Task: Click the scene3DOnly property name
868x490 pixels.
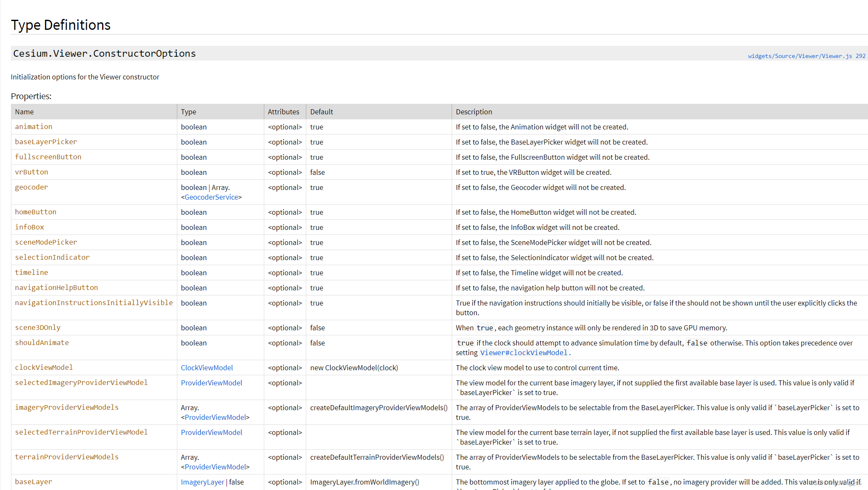Action: 38,327
